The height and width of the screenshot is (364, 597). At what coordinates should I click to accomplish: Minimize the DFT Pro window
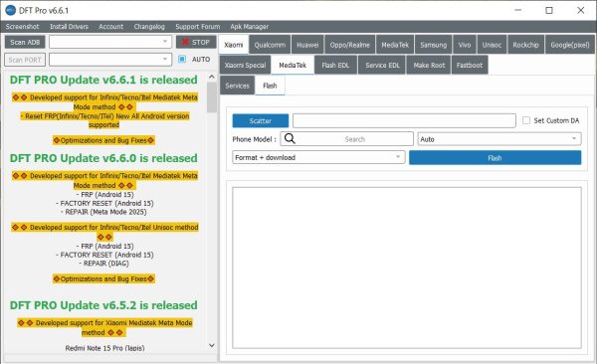coord(518,10)
